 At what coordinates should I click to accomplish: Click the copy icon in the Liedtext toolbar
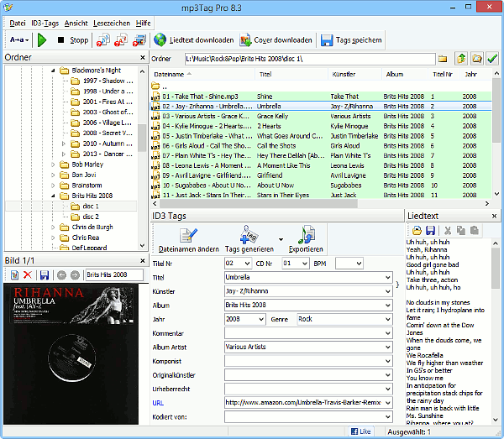461,230
